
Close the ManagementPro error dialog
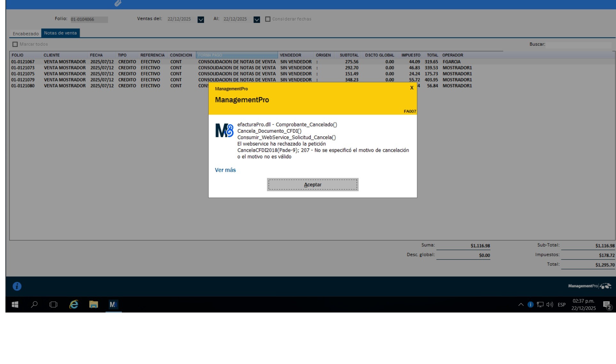[412, 88]
